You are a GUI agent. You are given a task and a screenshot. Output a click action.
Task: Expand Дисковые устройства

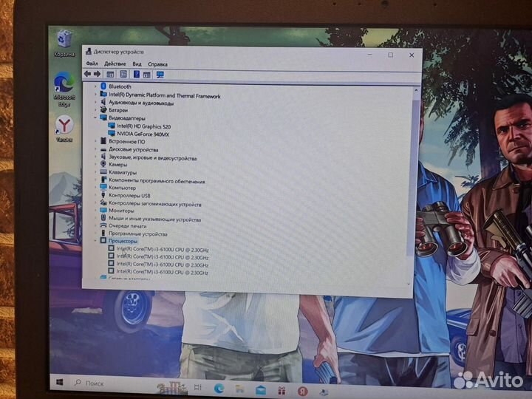(x=95, y=149)
